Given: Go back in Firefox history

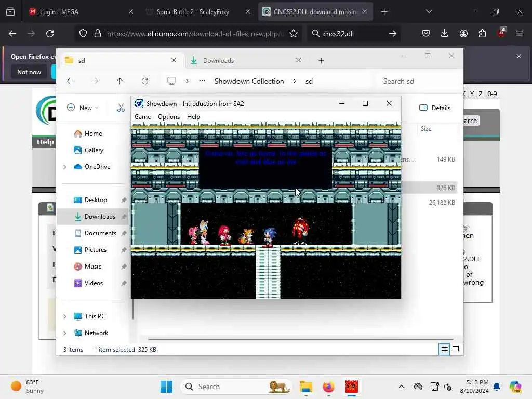Looking at the screenshot, I should (12, 34).
